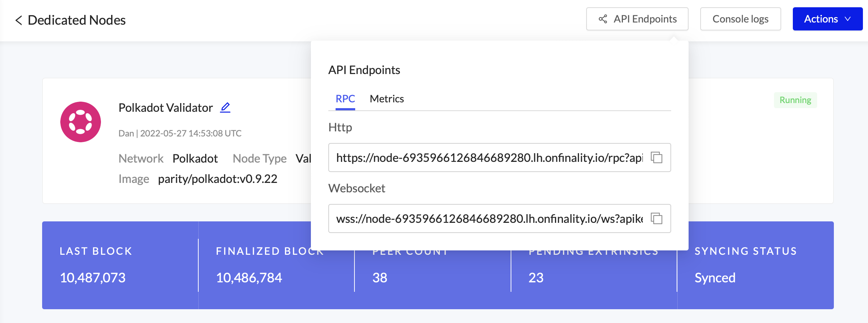Click the Synced syncing status value
Viewport: 868px width, 323px height.
(x=715, y=278)
